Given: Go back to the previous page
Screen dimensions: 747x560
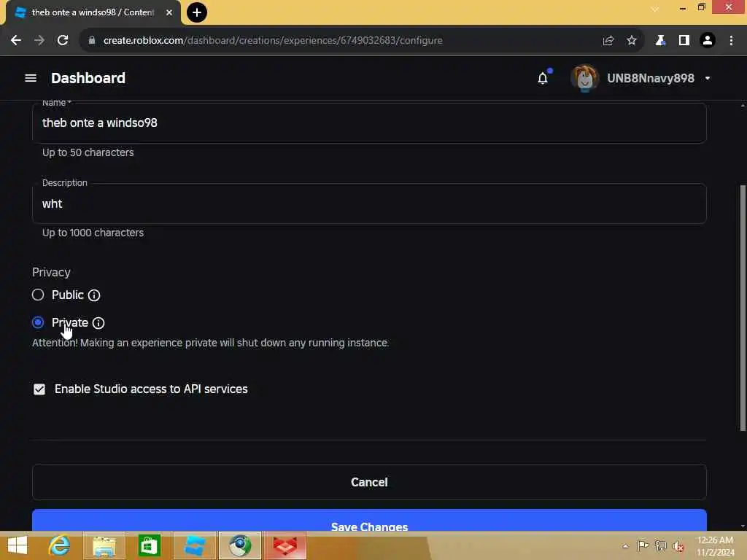Looking at the screenshot, I should (16, 41).
